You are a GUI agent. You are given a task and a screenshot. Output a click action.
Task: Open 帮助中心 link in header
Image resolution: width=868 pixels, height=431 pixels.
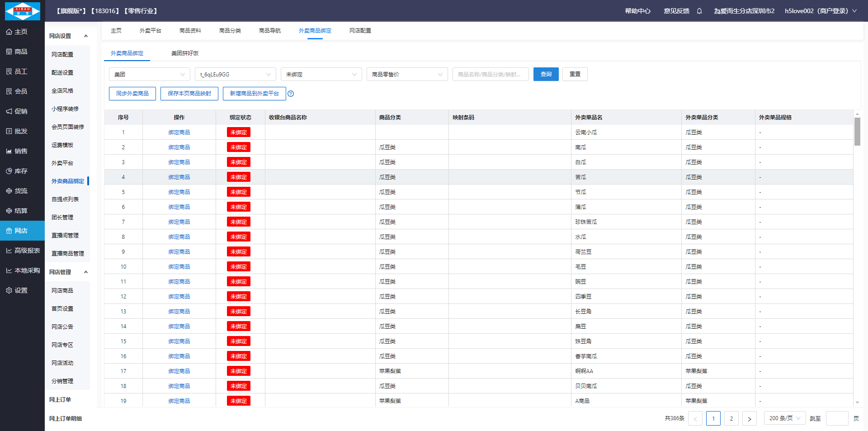[638, 11]
